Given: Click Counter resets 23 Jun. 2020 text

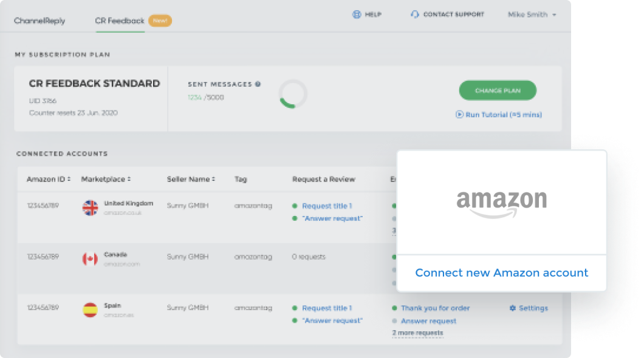Looking at the screenshot, I should point(73,113).
